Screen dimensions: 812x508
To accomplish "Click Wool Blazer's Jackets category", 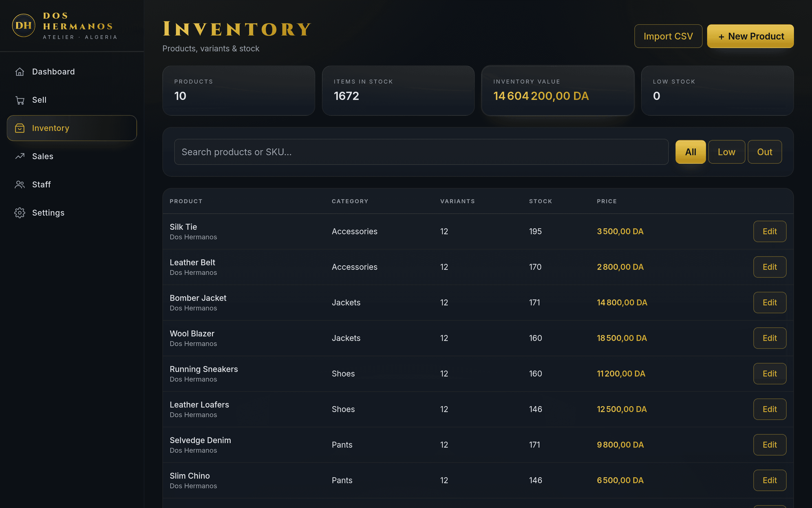I will pos(346,338).
